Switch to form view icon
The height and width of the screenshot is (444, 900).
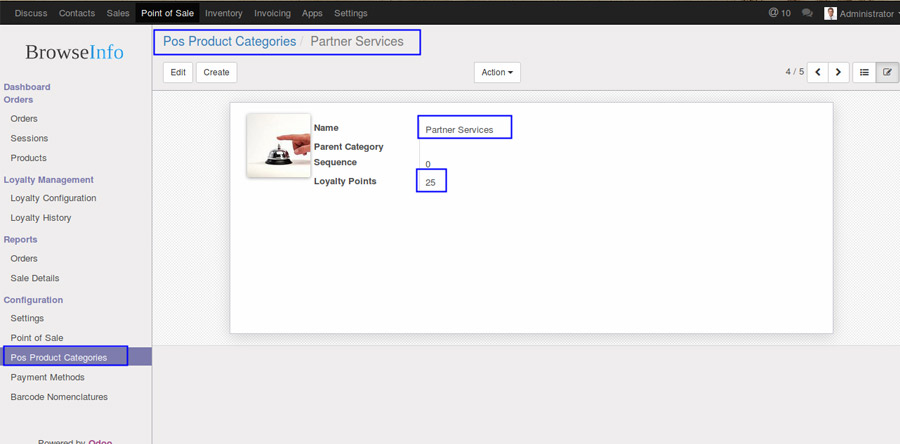point(887,72)
